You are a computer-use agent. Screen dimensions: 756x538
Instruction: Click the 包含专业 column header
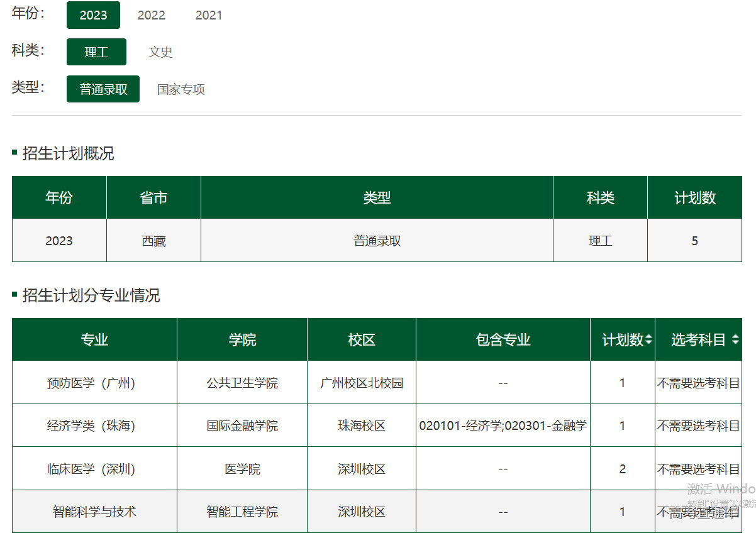coord(503,340)
